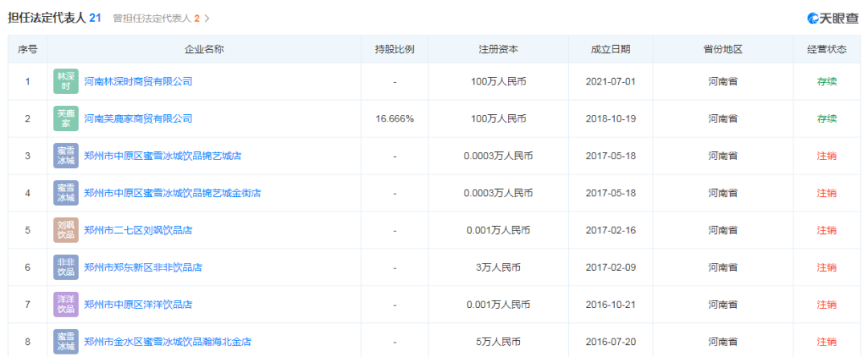
Task: Click the 刘飒饮品 logo icon
Action: tap(66, 230)
